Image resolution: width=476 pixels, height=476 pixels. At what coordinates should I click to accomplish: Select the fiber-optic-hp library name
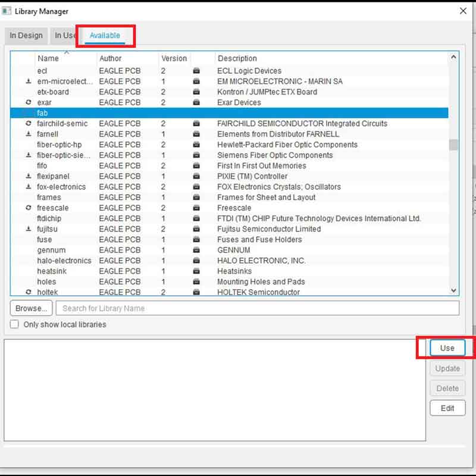(x=59, y=145)
